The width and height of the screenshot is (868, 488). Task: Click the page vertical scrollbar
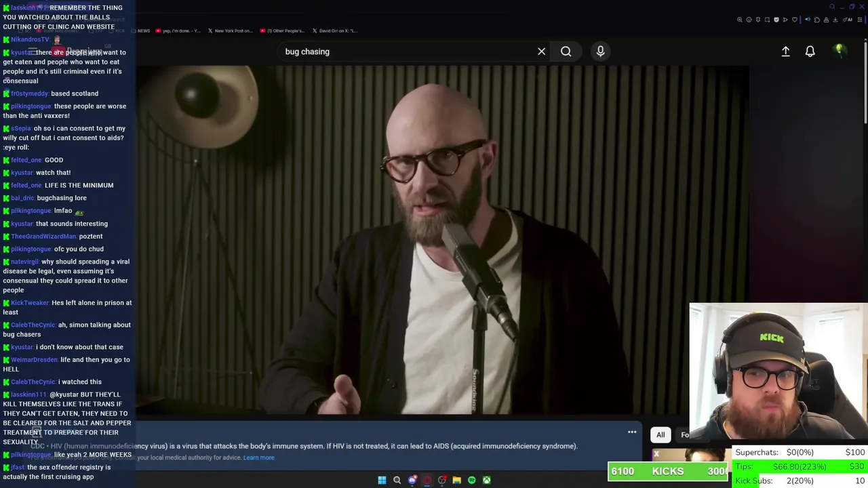tap(865, 81)
